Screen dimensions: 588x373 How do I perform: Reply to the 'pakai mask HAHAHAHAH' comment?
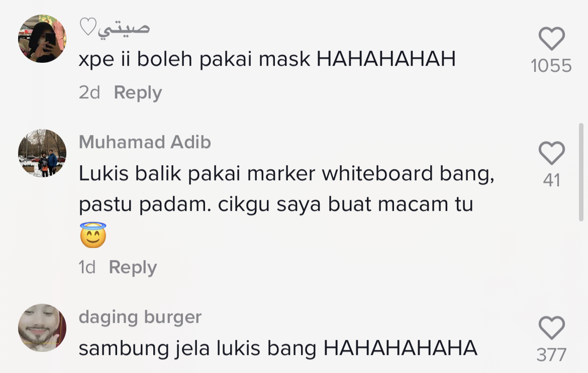click(x=138, y=92)
